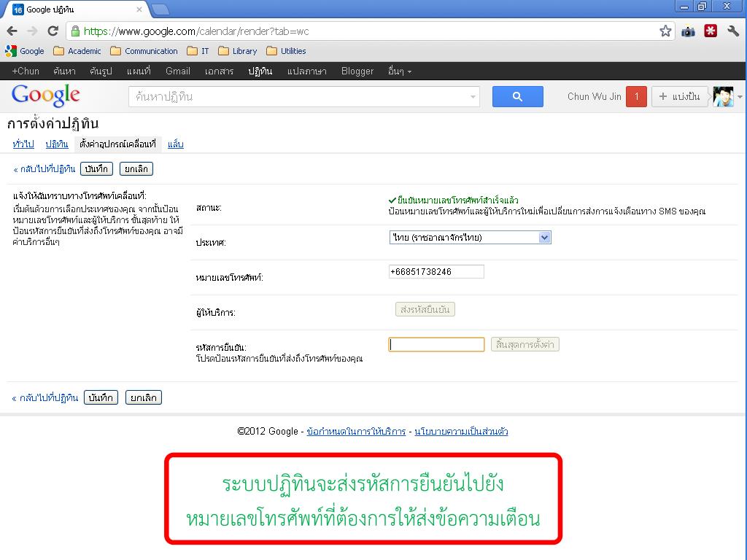This screenshot has width=747, height=560.
Task: Click the bottom บันทึก button
Action: (x=101, y=397)
